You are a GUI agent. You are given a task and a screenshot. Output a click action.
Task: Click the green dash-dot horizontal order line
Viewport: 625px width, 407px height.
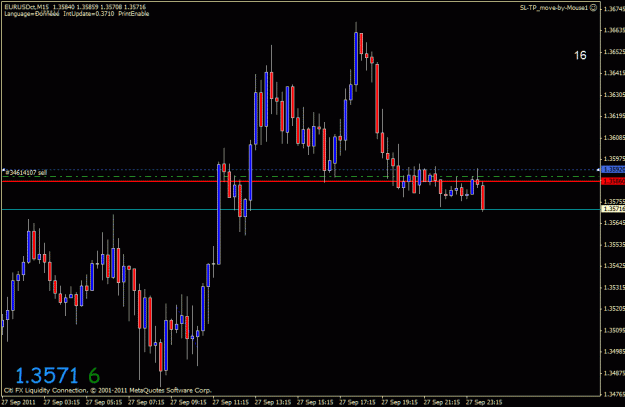[301, 176]
